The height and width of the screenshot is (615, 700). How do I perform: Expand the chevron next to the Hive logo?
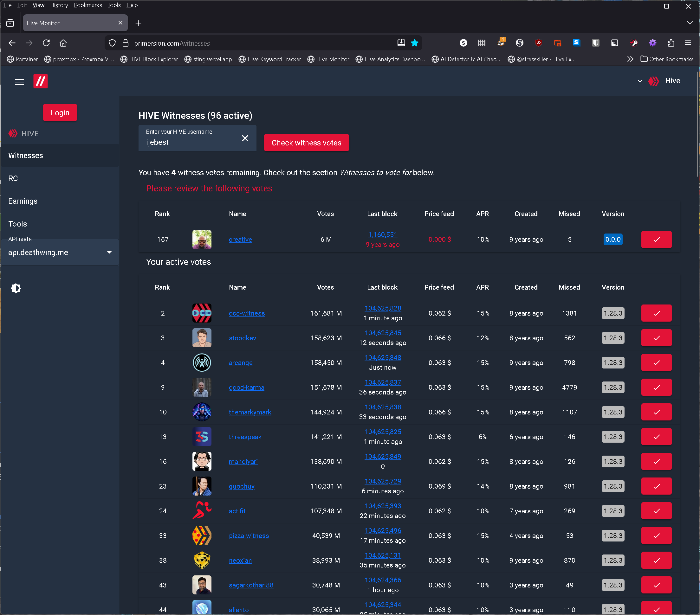coord(639,81)
